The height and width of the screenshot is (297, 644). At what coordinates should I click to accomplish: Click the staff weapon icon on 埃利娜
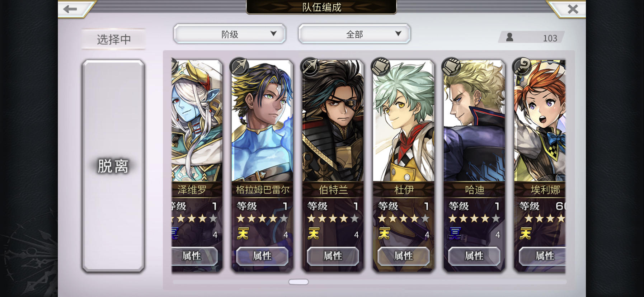coord(522,66)
